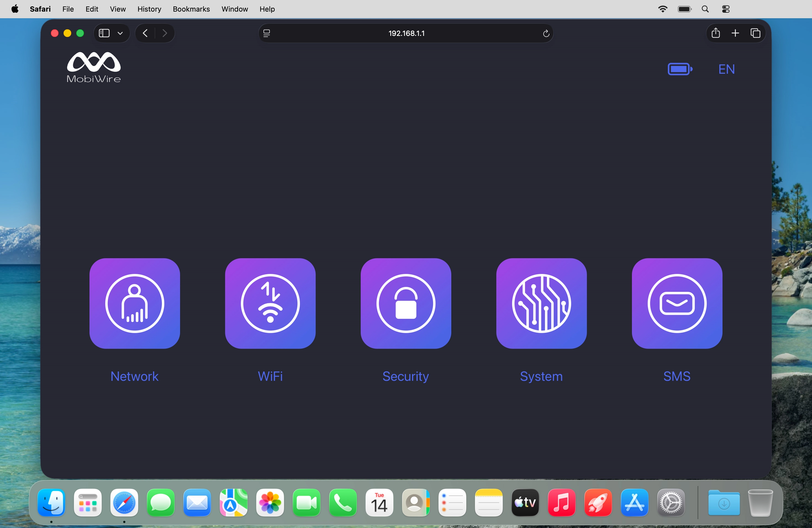Click the Network text label

(x=135, y=376)
